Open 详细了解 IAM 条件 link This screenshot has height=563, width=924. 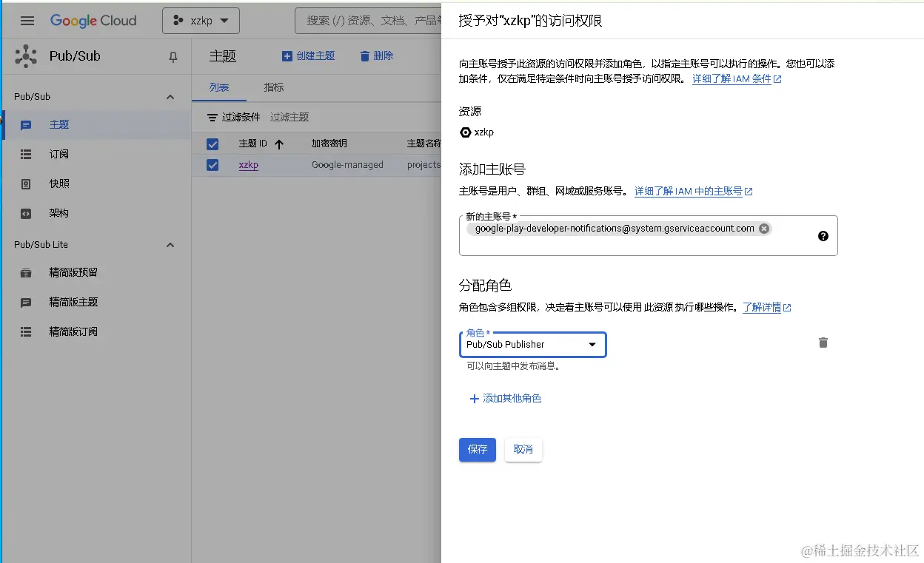[737, 78]
